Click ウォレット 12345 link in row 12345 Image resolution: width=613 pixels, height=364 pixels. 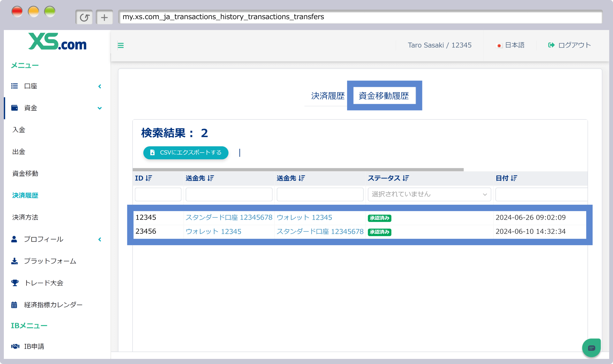click(x=304, y=217)
